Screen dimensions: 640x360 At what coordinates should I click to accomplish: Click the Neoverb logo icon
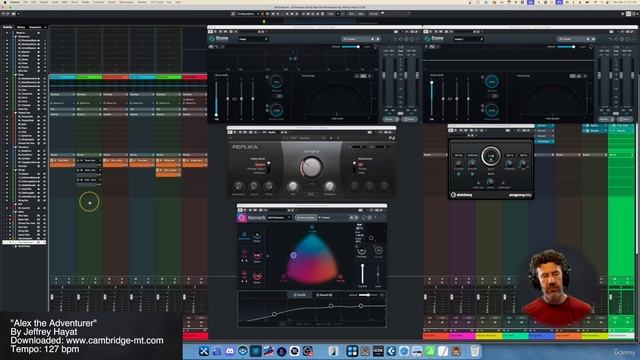pyautogui.click(x=242, y=218)
